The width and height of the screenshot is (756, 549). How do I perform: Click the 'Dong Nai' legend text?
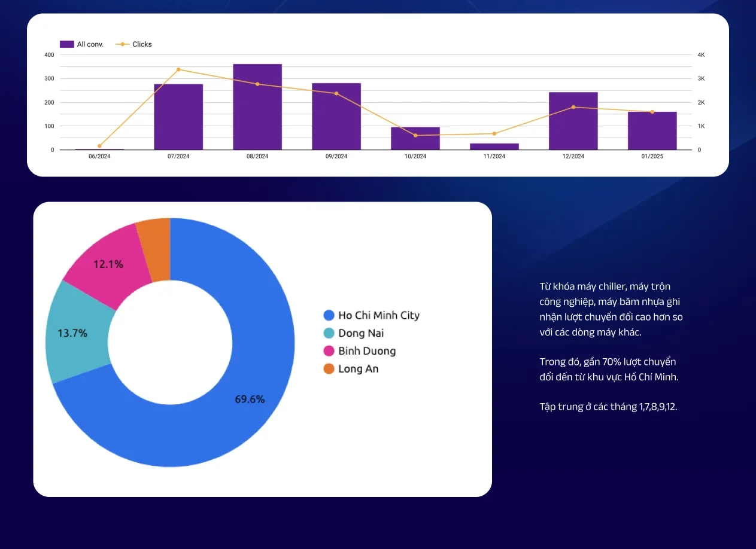[361, 333]
